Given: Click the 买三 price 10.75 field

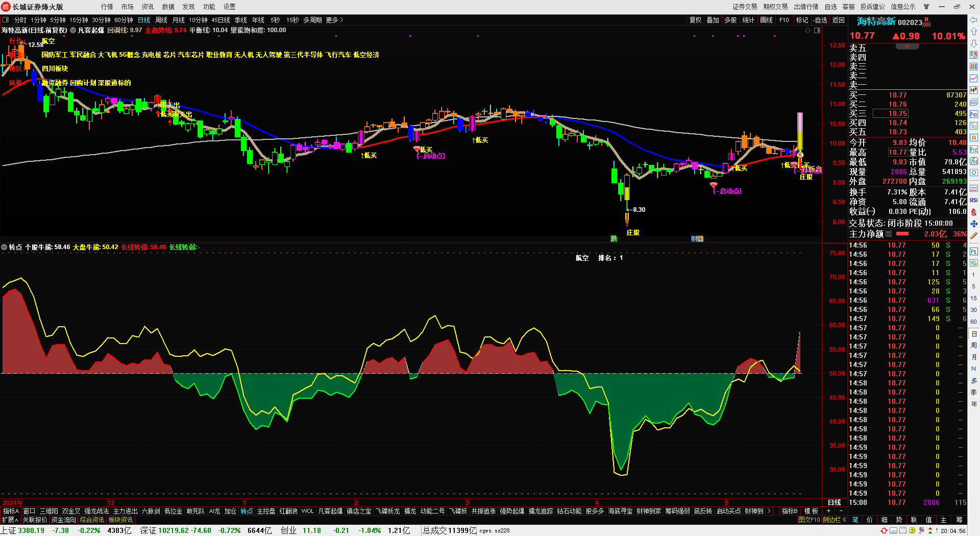Looking at the screenshot, I should (890, 113).
